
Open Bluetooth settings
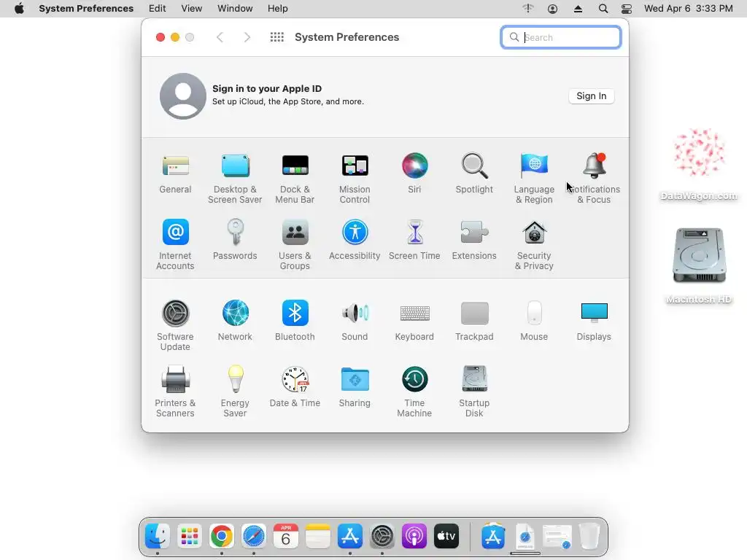coord(295,321)
